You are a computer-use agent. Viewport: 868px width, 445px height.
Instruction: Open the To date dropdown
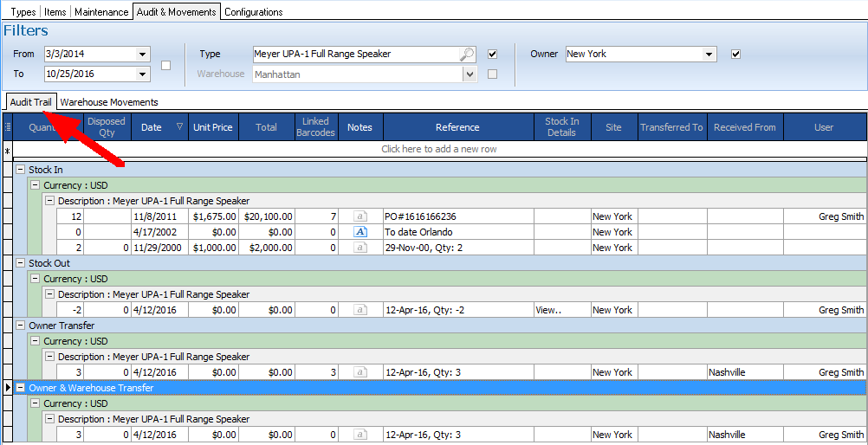(x=142, y=74)
